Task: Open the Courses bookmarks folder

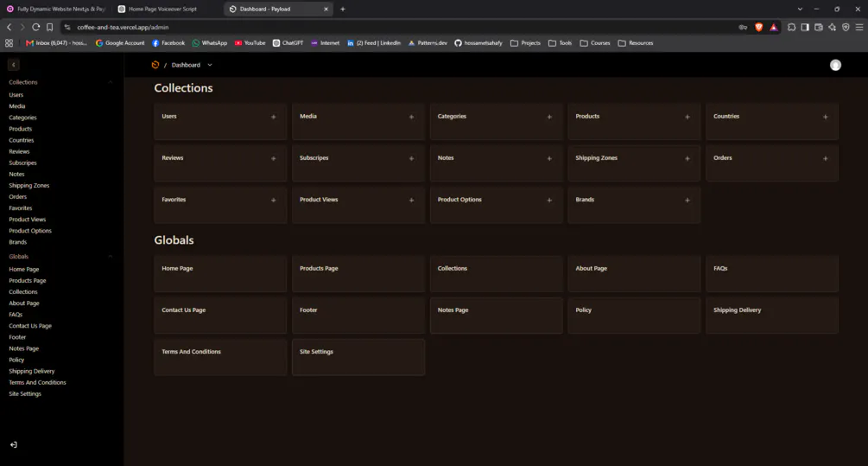Action: [x=595, y=43]
